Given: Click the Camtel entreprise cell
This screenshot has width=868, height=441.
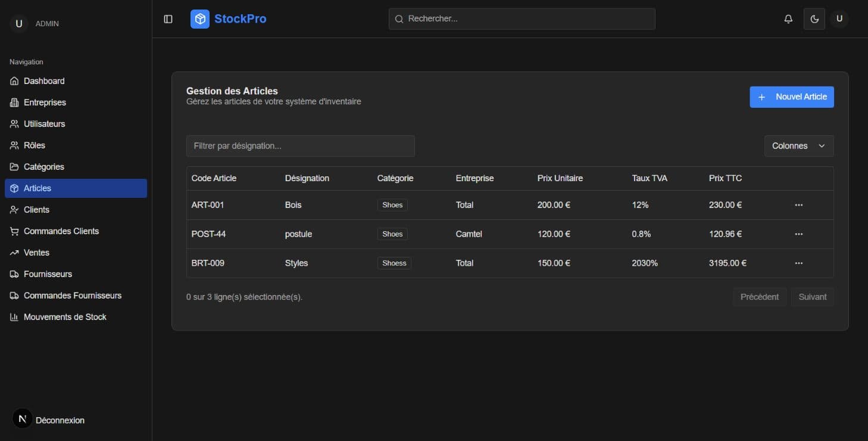Looking at the screenshot, I should 469,234.
